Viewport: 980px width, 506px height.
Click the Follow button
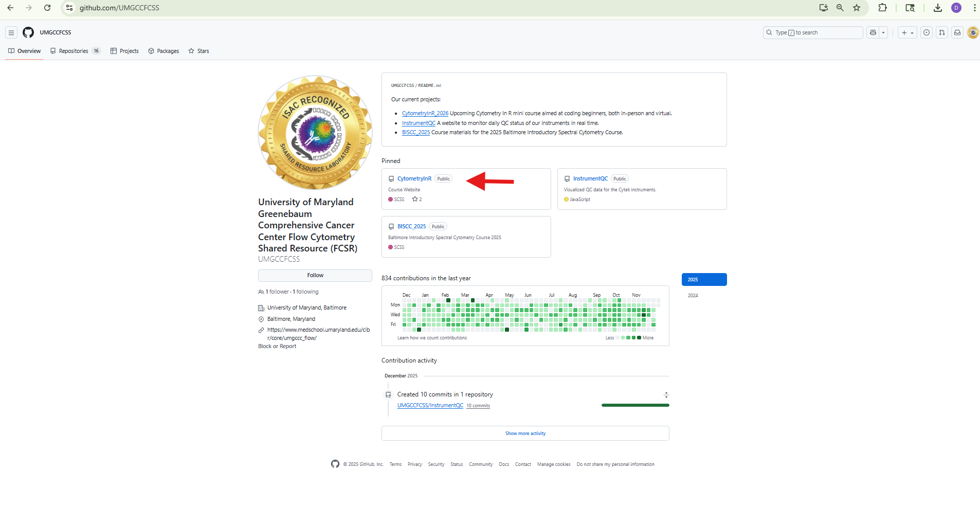click(x=315, y=276)
